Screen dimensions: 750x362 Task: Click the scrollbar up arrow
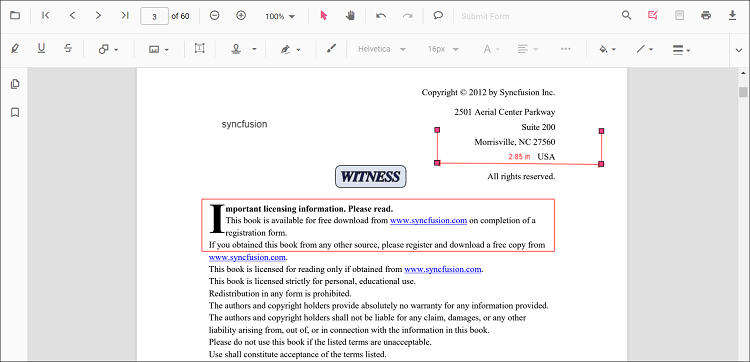pos(743,73)
